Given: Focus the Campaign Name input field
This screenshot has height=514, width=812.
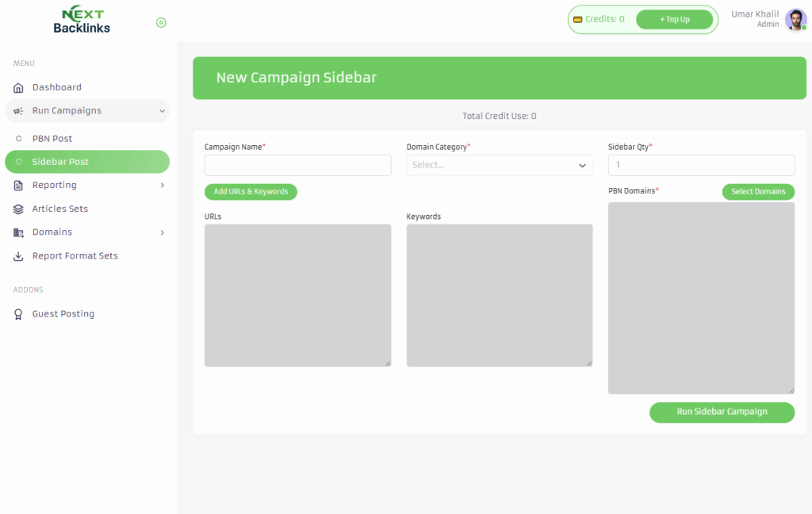Looking at the screenshot, I should click(298, 165).
